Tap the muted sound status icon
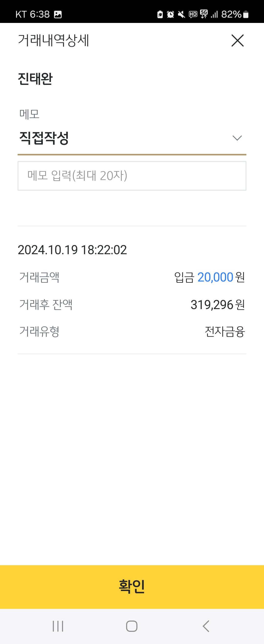The width and height of the screenshot is (264, 644). tap(181, 14)
